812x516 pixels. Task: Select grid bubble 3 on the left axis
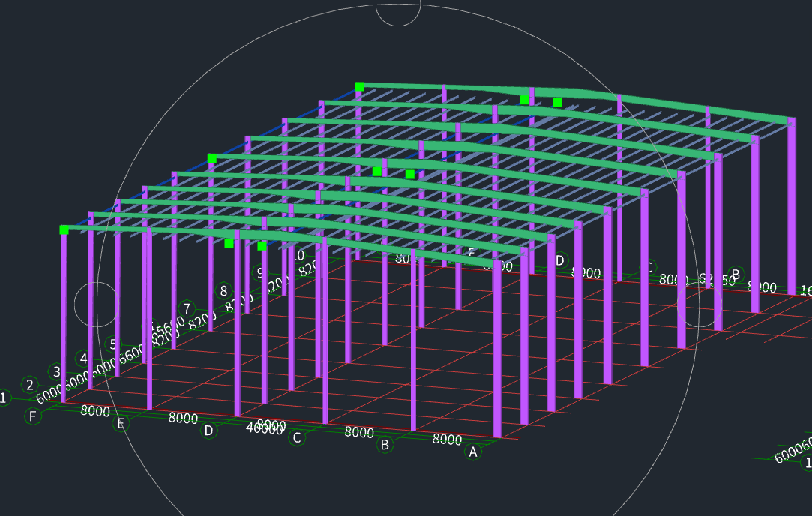56,371
